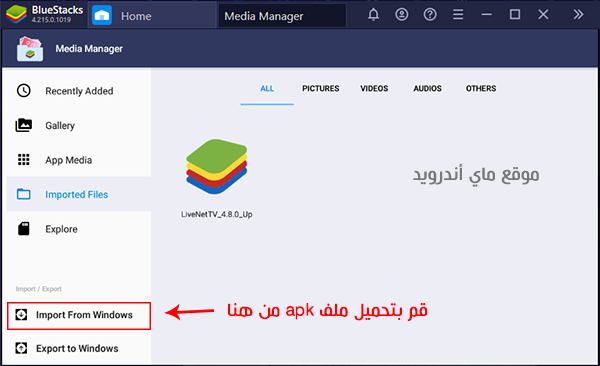
Task: Click the App Media grid icon
Action: (24, 159)
